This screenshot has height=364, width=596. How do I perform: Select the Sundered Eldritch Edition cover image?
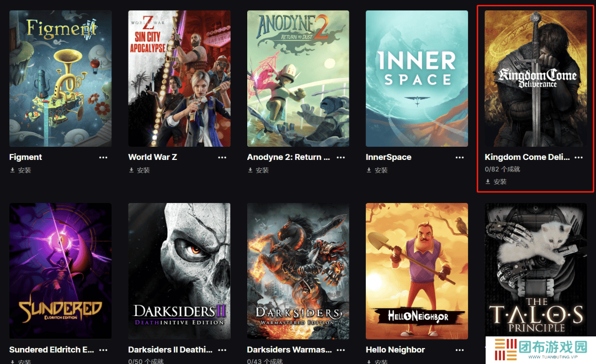click(x=61, y=270)
